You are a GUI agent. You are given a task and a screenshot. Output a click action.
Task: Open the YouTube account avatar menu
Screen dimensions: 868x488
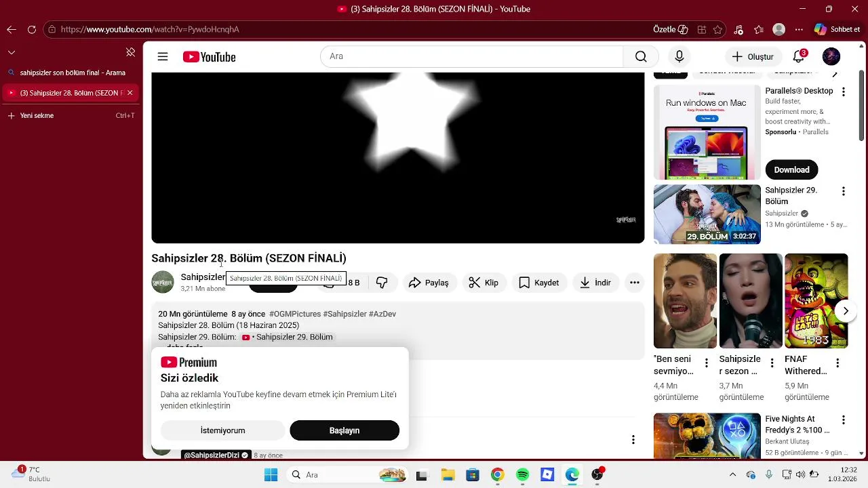point(831,57)
